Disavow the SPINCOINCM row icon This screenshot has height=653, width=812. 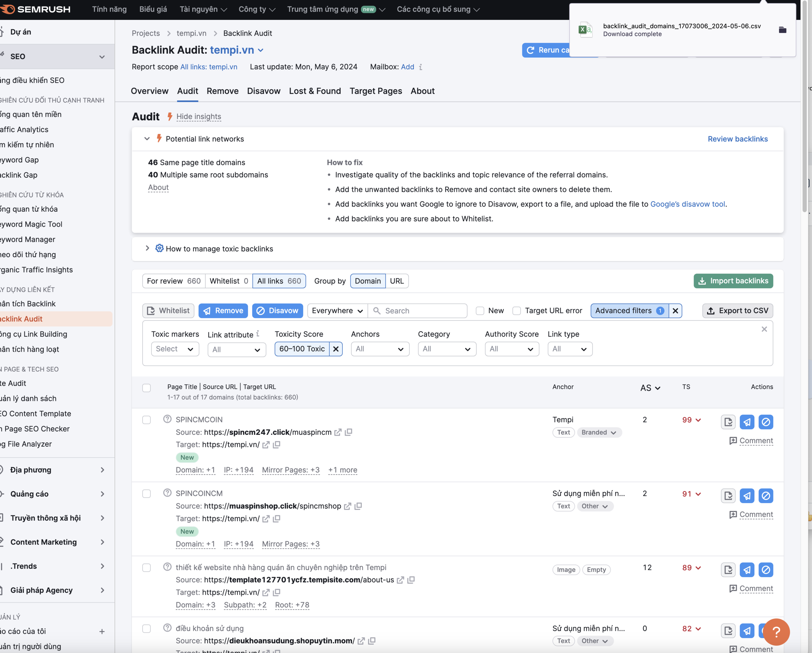click(x=766, y=495)
